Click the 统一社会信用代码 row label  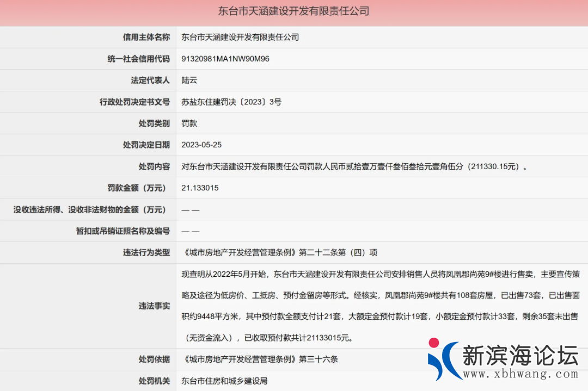coord(138,59)
